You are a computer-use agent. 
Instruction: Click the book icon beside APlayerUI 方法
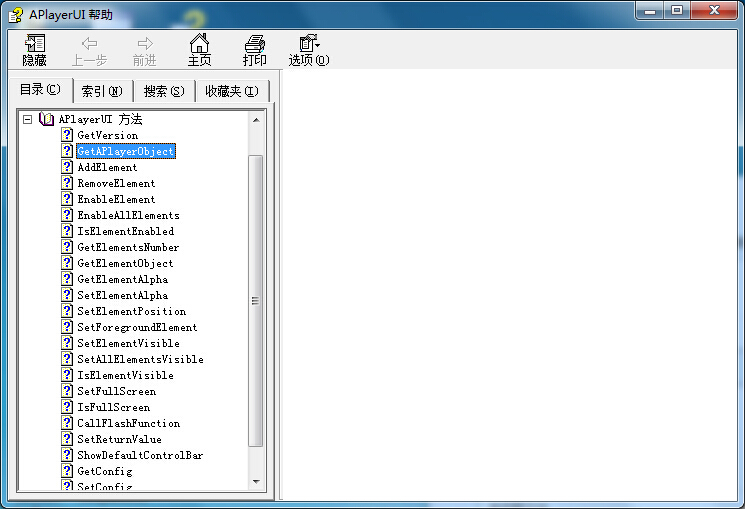[46, 119]
